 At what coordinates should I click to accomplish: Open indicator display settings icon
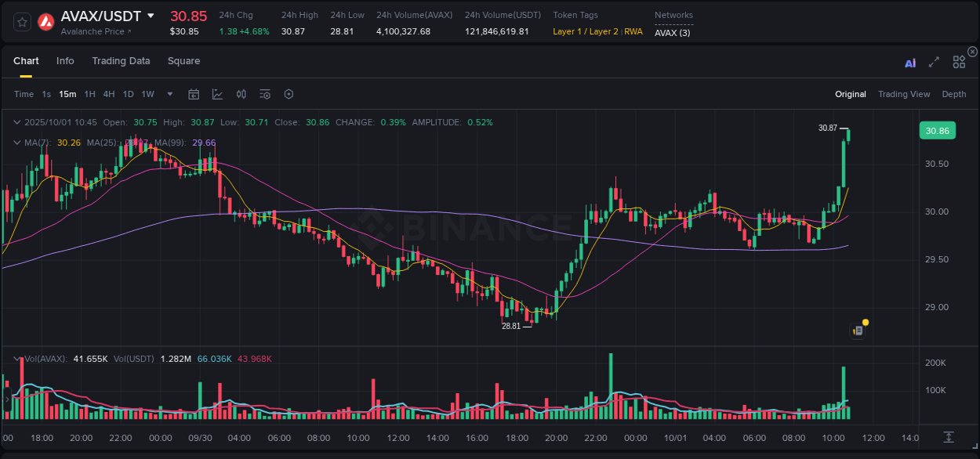tap(264, 94)
